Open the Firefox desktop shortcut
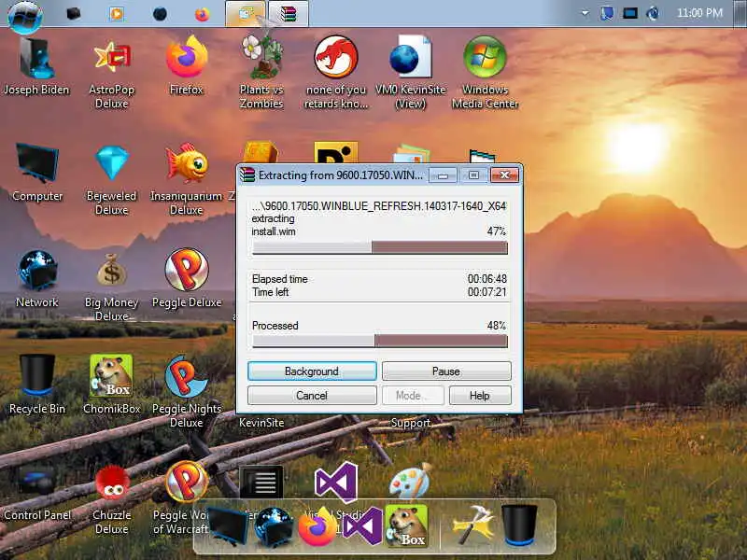Screen dimensions: 747x560 pyautogui.click(x=186, y=66)
